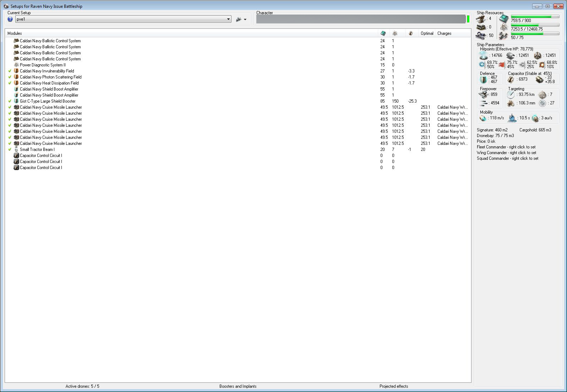The height and width of the screenshot is (392, 567).
Task: Click the shield hitpoints icon showing 14766
Action: 483,55
